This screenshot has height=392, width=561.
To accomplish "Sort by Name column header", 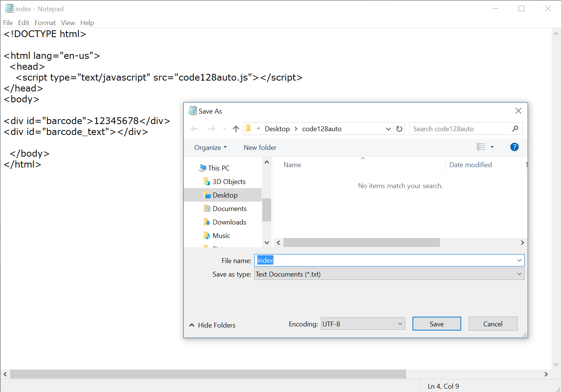I will 292,165.
